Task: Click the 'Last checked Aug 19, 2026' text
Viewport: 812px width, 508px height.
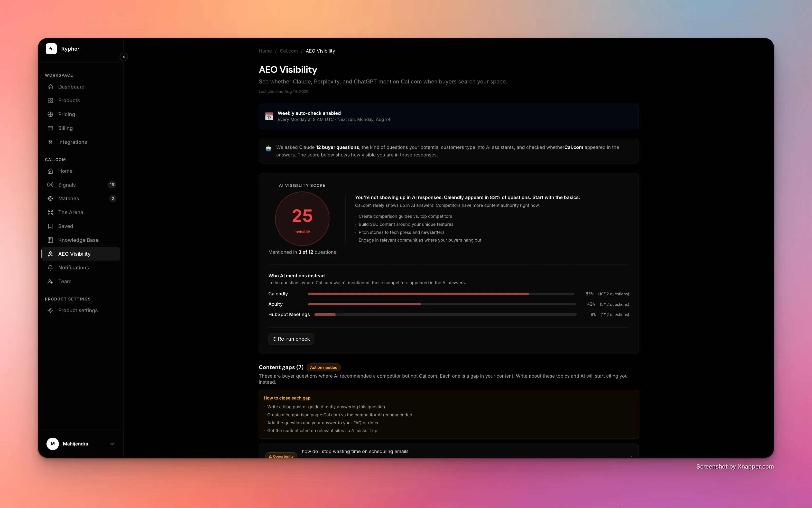Action: tap(284, 92)
